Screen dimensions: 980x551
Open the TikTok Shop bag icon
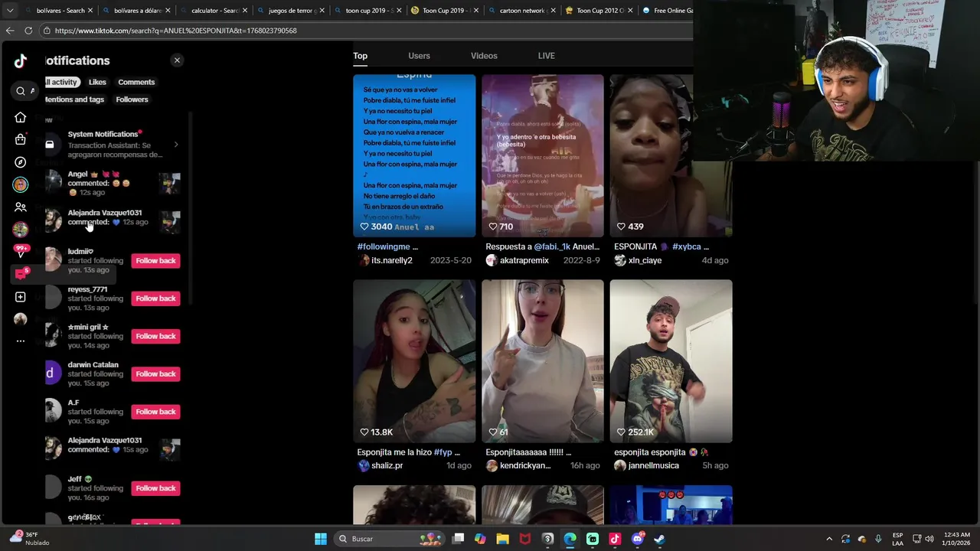click(21, 139)
